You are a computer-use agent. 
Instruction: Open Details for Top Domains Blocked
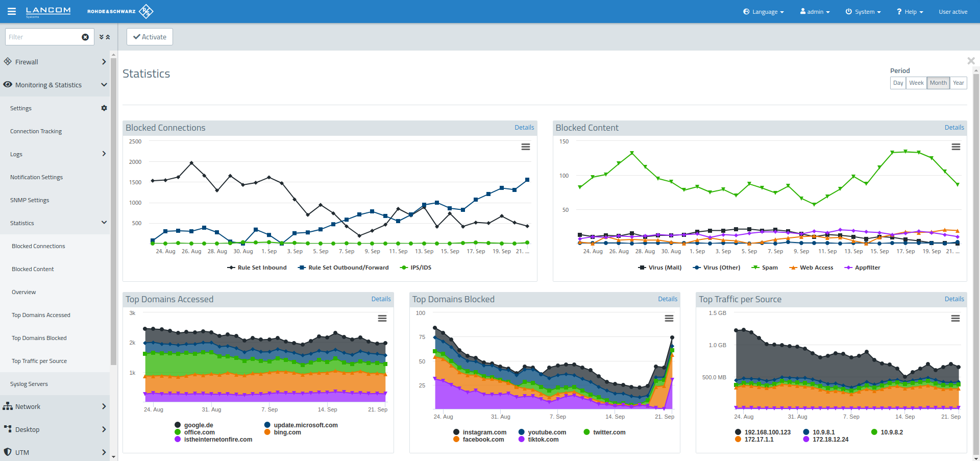[x=667, y=299]
